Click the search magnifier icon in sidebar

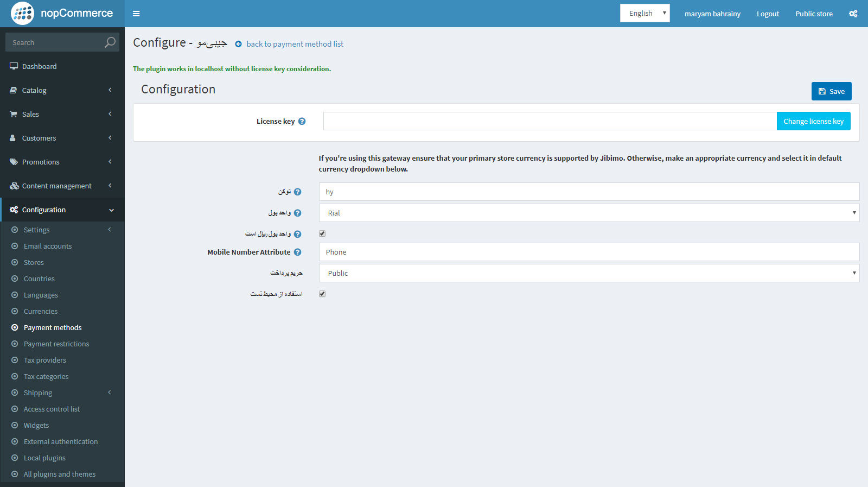coord(110,42)
